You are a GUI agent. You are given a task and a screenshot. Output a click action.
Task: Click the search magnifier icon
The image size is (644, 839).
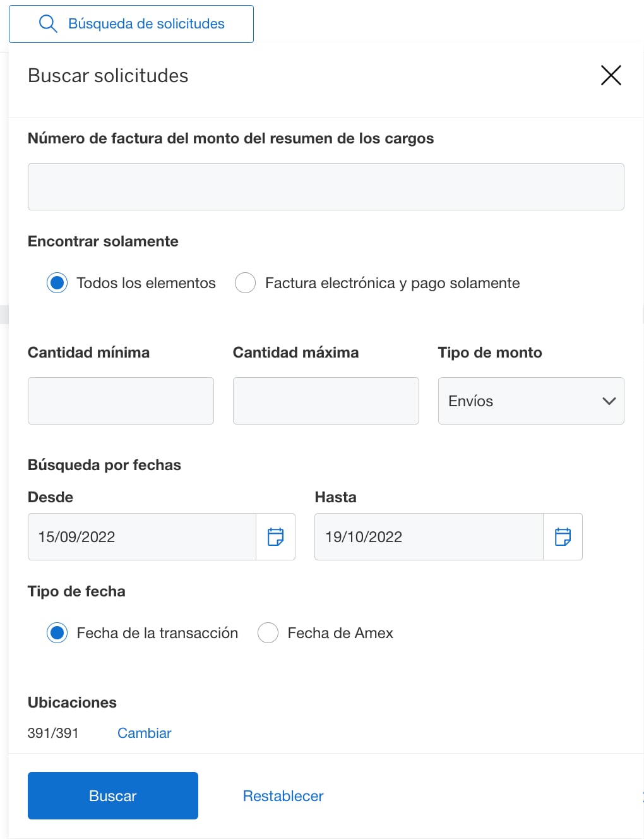(x=48, y=23)
